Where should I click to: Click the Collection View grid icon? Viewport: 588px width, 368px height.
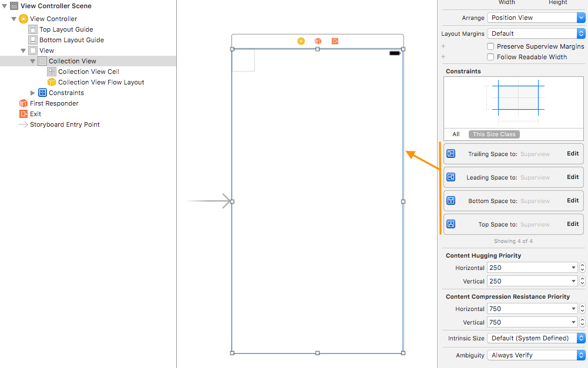[x=42, y=60]
